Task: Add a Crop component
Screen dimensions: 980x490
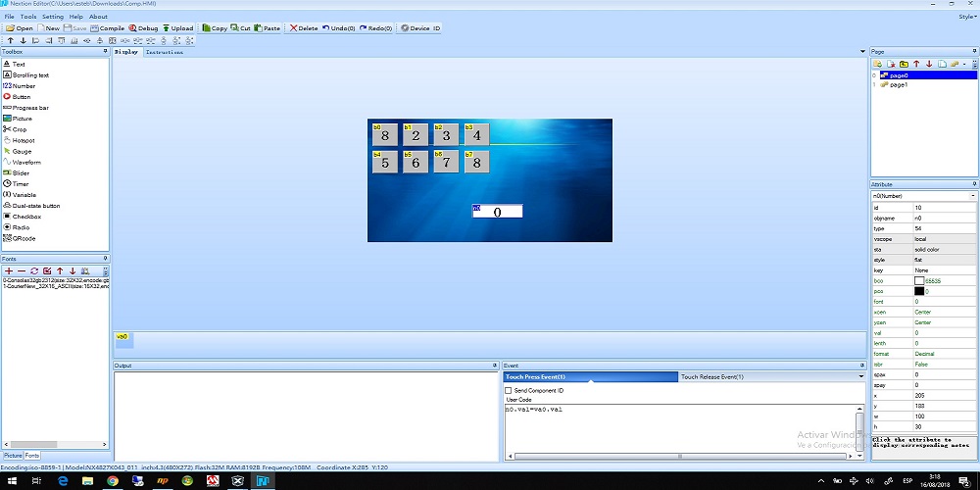Action: [x=15, y=129]
